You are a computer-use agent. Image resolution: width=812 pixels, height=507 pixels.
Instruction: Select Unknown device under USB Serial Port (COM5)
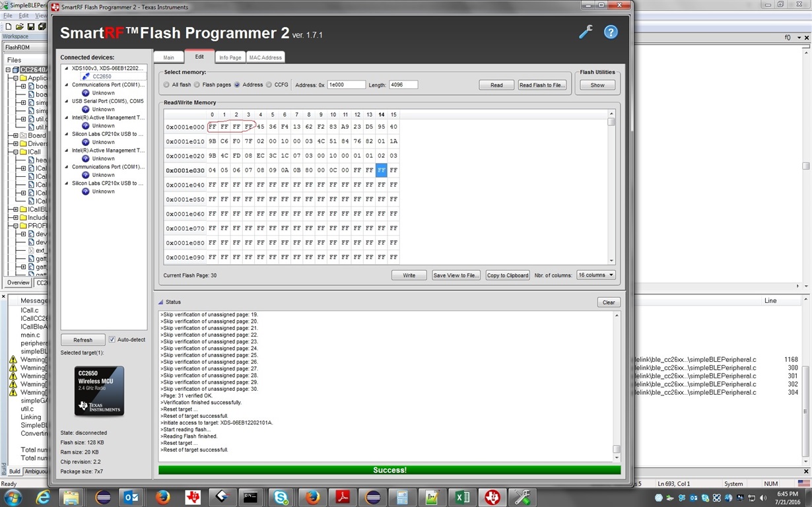click(x=103, y=110)
